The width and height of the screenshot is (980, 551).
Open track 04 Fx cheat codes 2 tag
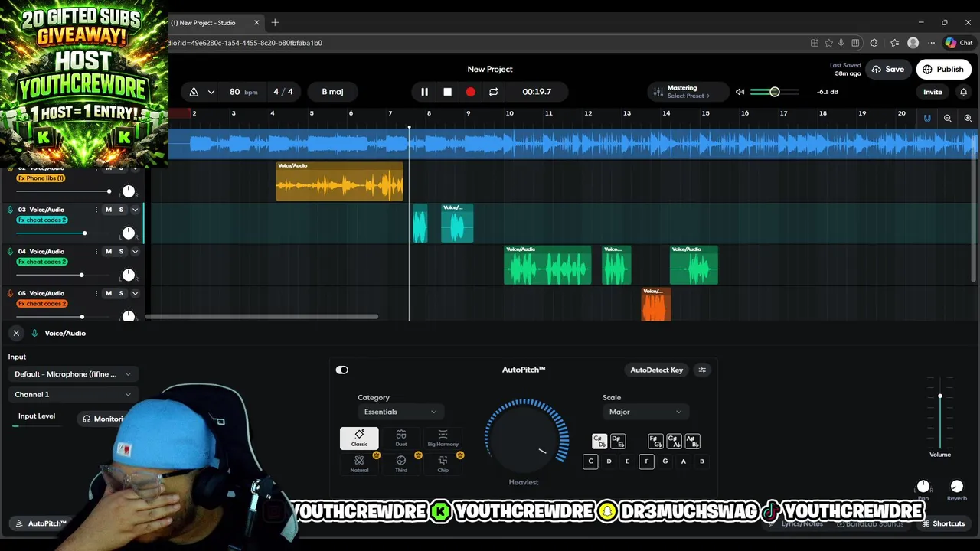coord(42,262)
